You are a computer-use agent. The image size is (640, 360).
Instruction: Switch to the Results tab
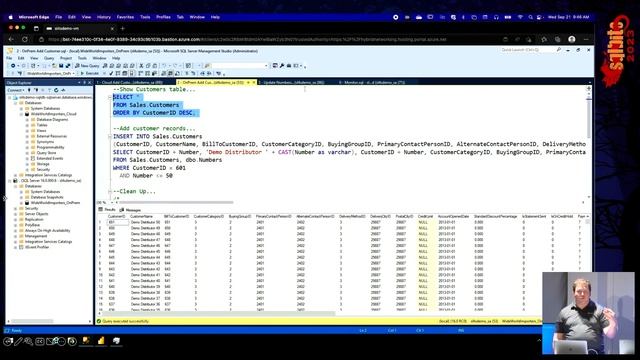(107, 210)
